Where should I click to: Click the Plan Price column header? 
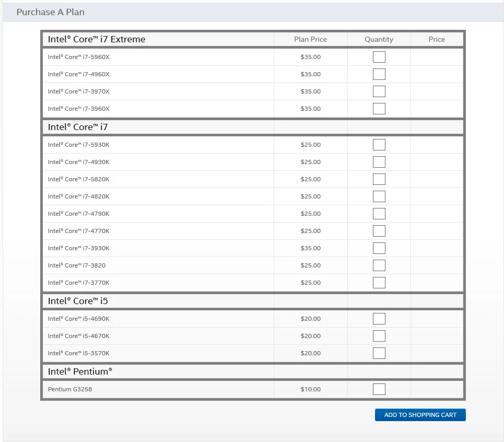(311, 39)
